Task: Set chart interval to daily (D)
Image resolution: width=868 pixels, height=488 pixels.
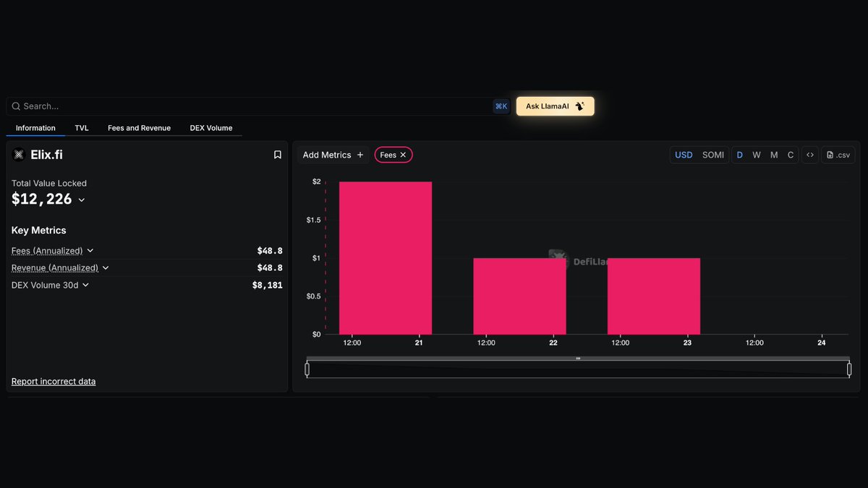Action: 739,155
